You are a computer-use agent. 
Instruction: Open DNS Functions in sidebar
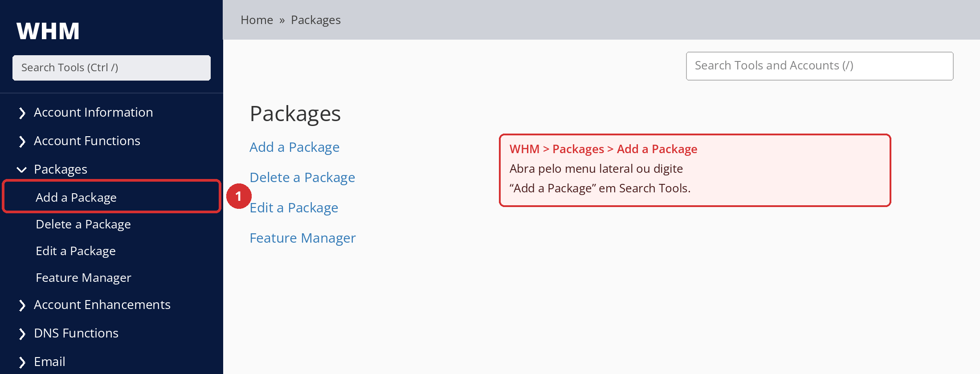[x=76, y=333]
